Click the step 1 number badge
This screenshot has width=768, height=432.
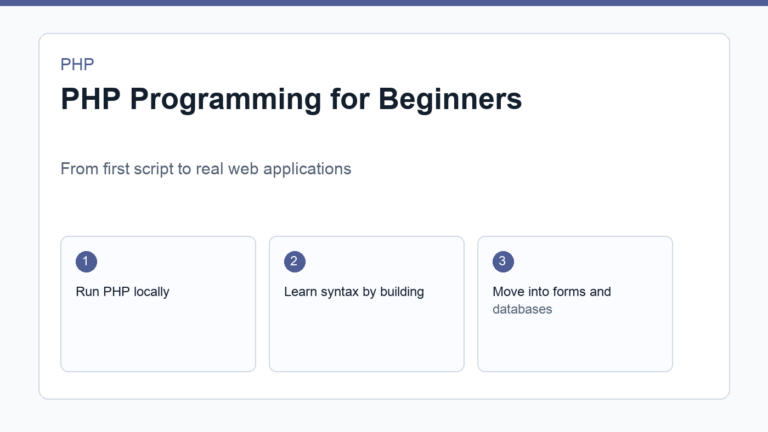click(86, 262)
